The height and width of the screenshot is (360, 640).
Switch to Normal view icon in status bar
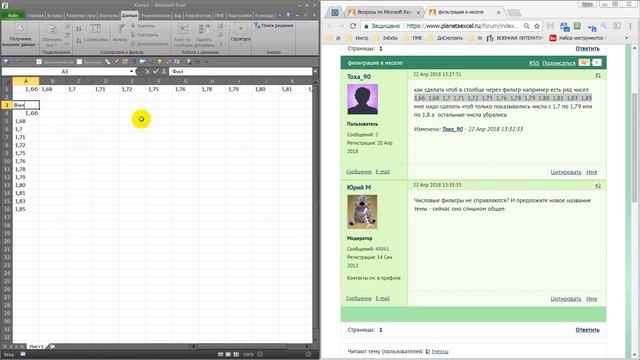click(220, 354)
